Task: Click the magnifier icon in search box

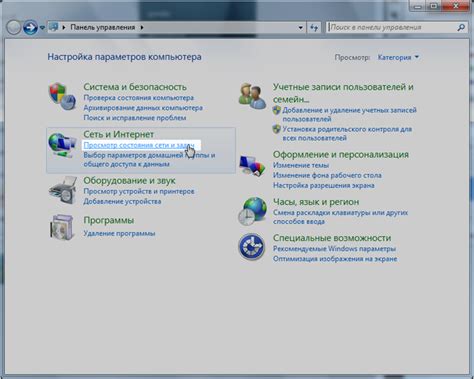Action: [x=461, y=27]
